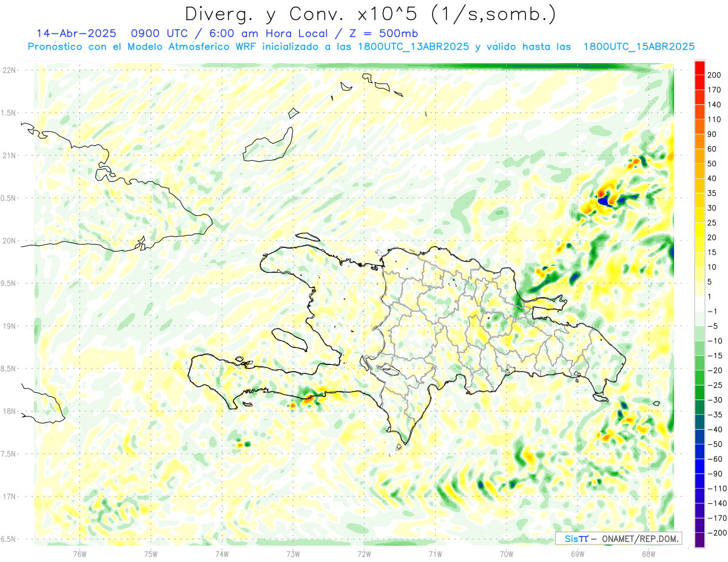This screenshot has height=562, width=728.
Task: Click the positive 60 colorbar label
Action: pyautogui.click(x=712, y=149)
